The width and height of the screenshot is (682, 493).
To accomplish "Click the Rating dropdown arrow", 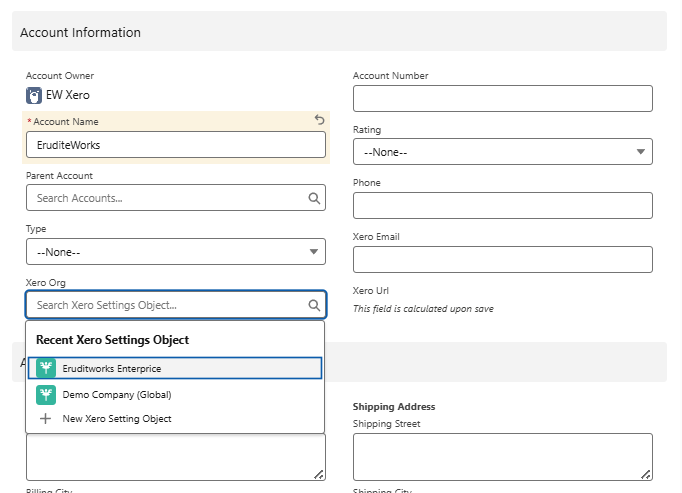I will (x=641, y=151).
